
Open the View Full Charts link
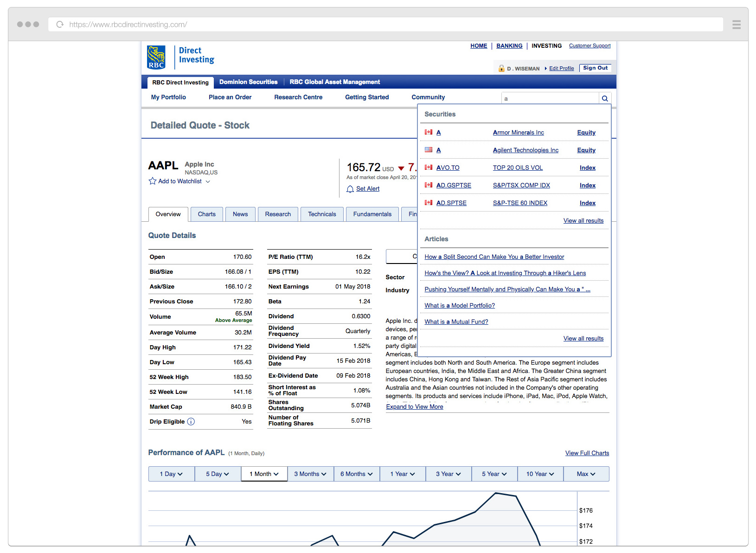tap(587, 453)
